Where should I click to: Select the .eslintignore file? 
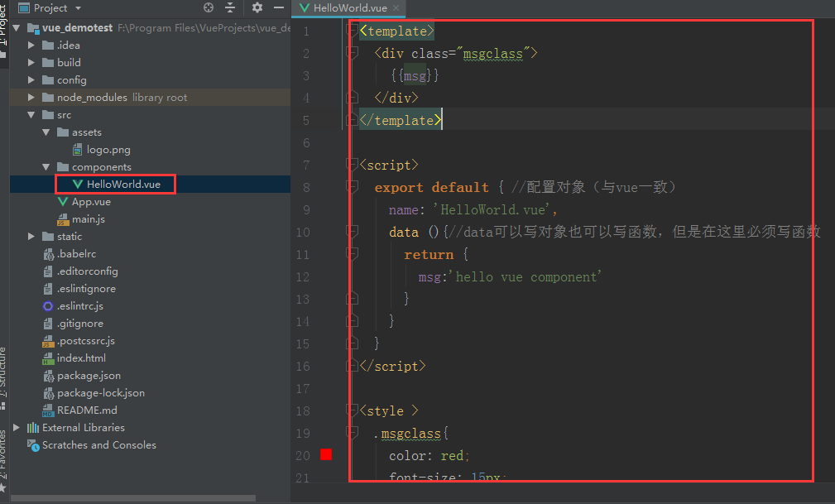[86, 288]
